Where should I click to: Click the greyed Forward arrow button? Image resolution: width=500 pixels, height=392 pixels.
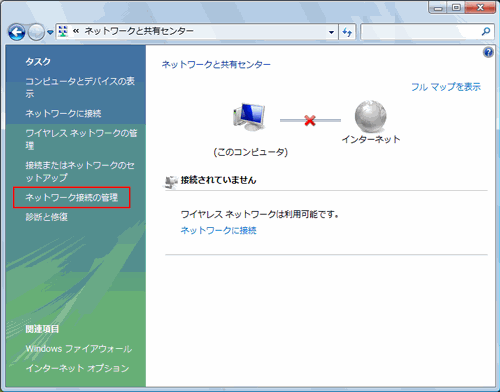36,32
